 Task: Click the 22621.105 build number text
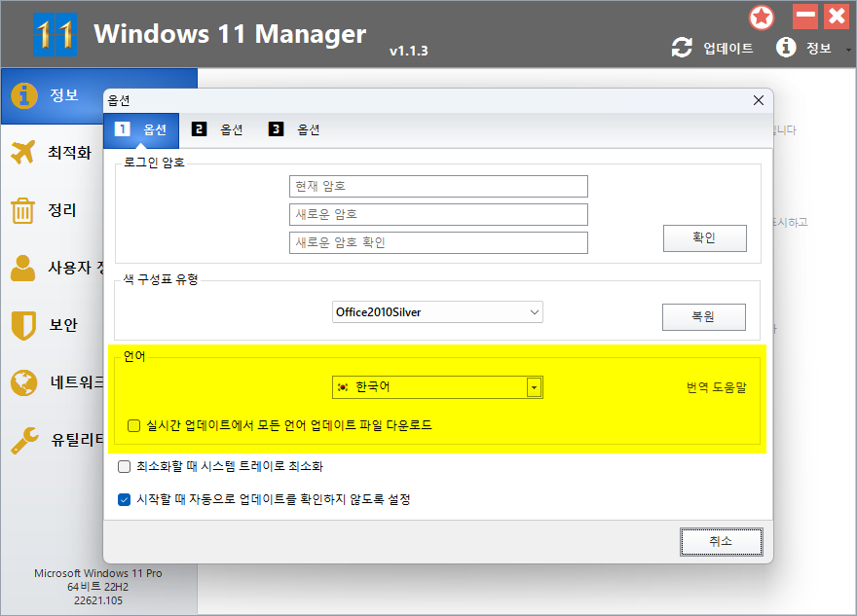98,600
